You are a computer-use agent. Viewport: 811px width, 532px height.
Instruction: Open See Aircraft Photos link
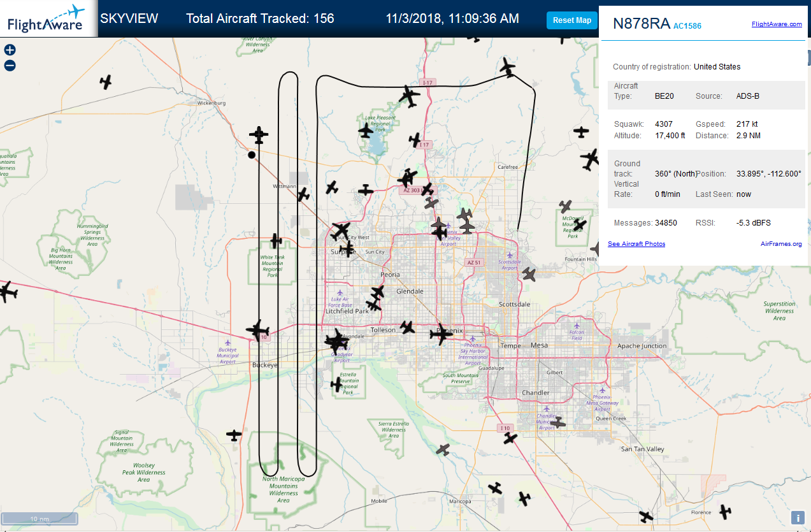636,244
